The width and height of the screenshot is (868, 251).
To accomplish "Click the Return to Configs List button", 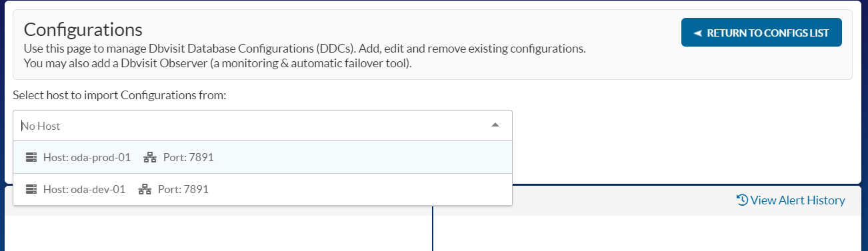I will click(761, 33).
